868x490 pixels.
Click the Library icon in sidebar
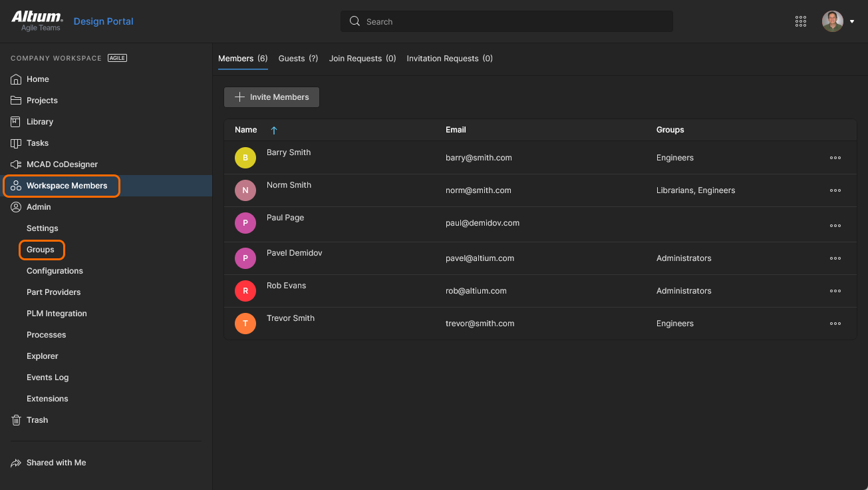[17, 122]
